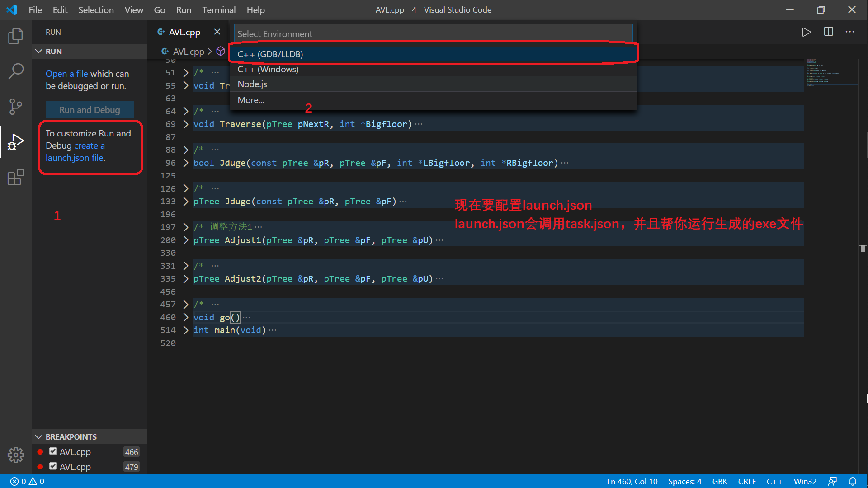Open the File menu
Image resolution: width=868 pixels, height=488 pixels.
pos(35,9)
